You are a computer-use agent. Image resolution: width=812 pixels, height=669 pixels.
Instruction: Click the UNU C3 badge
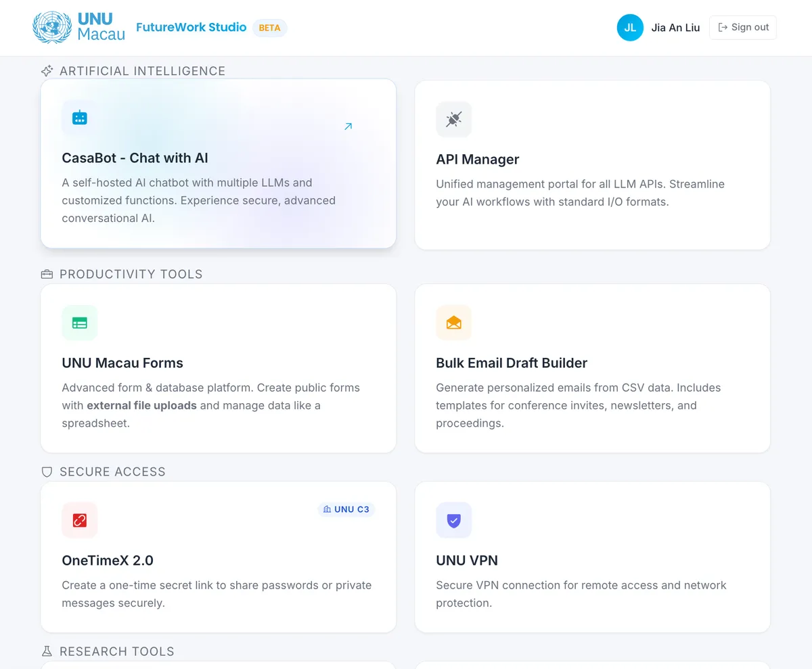pos(346,509)
